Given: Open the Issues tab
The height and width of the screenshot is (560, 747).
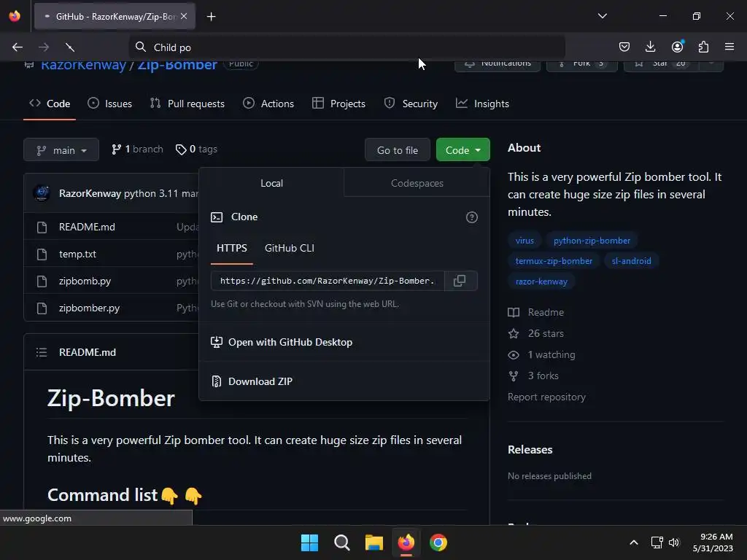Looking at the screenshot, I should (109, 104).
